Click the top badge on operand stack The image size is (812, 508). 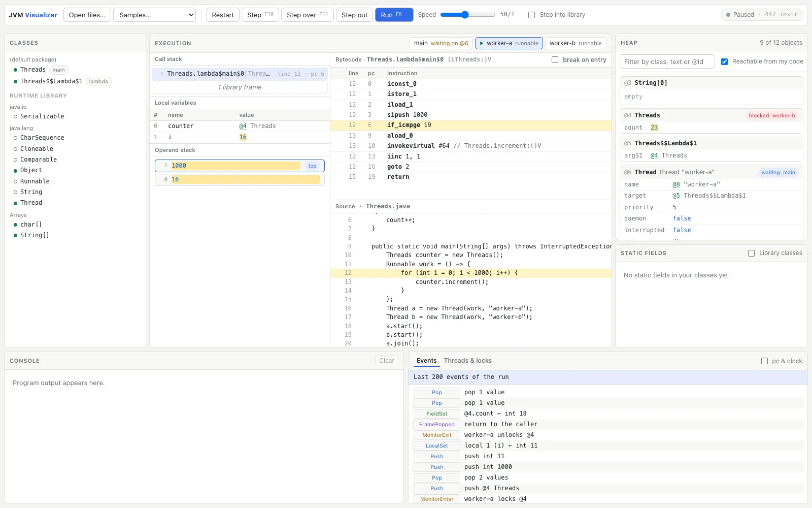click(312, 166)
